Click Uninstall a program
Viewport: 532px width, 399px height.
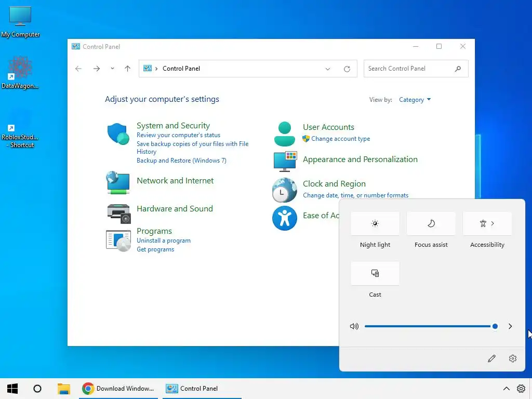click(164, 241)
